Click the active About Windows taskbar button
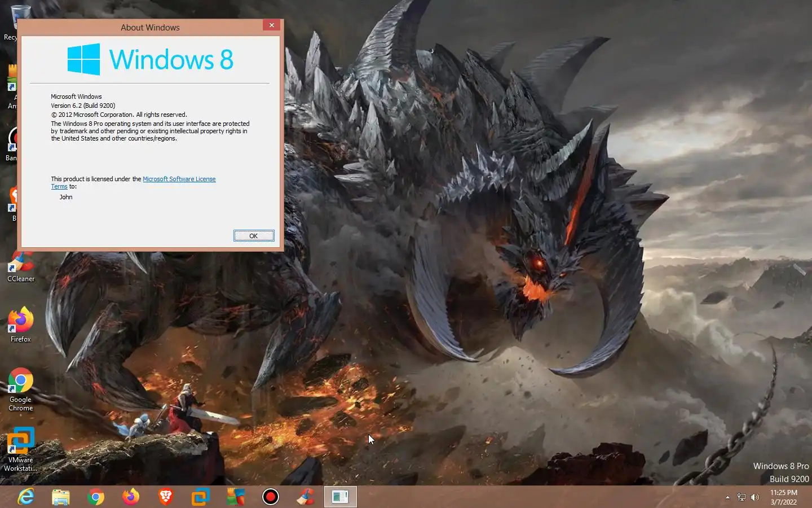812x508 pixels. pyautogui.click(x=341, y=497)
